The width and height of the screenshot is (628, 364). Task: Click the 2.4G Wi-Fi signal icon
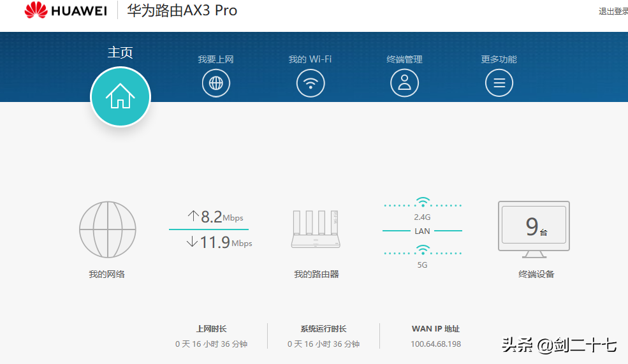pos(423,202)
